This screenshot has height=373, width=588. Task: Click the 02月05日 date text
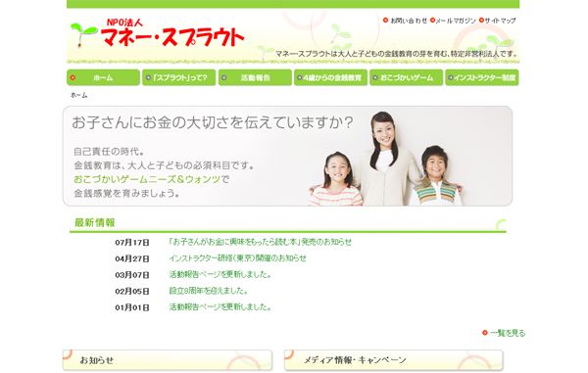click(132, 292)
